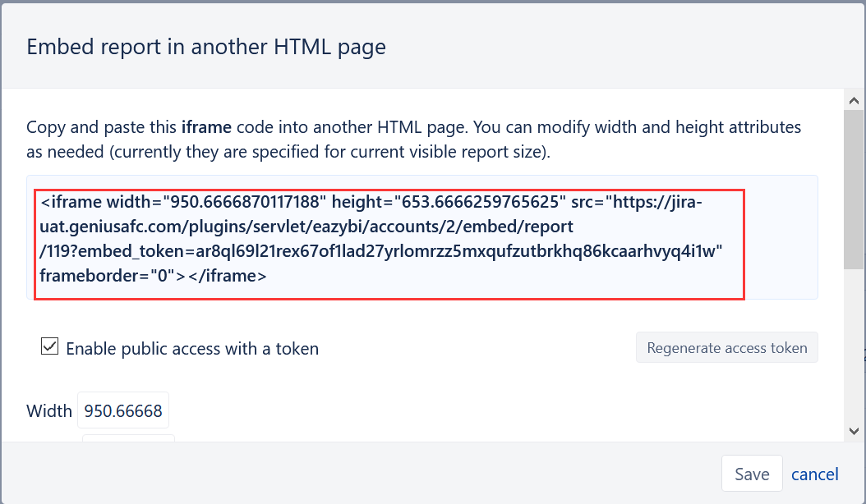Viewport: 866px width, 504px height.
Task: Click the 'Embed report in another HTML page' title
Action: pos(206,47)
